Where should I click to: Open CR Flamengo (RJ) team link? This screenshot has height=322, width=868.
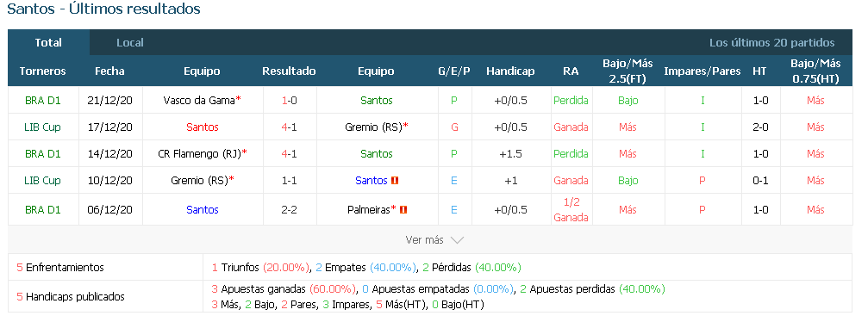tap(199, 154)
